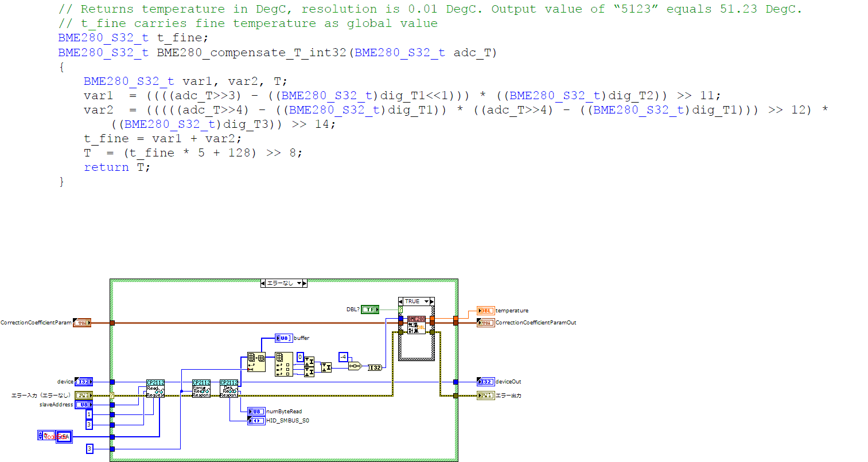Click the 't_fine = var1 + var2;' line

(162, 139)
